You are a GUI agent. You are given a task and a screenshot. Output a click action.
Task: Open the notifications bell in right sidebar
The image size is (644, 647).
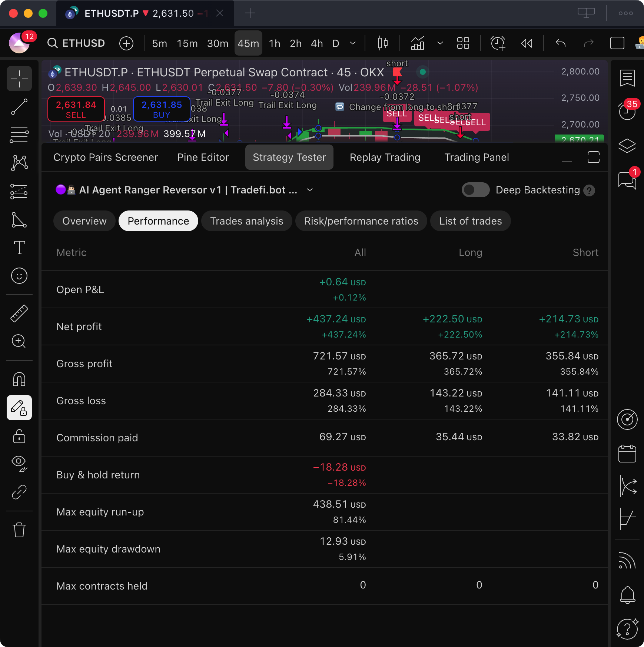[627, 595]
